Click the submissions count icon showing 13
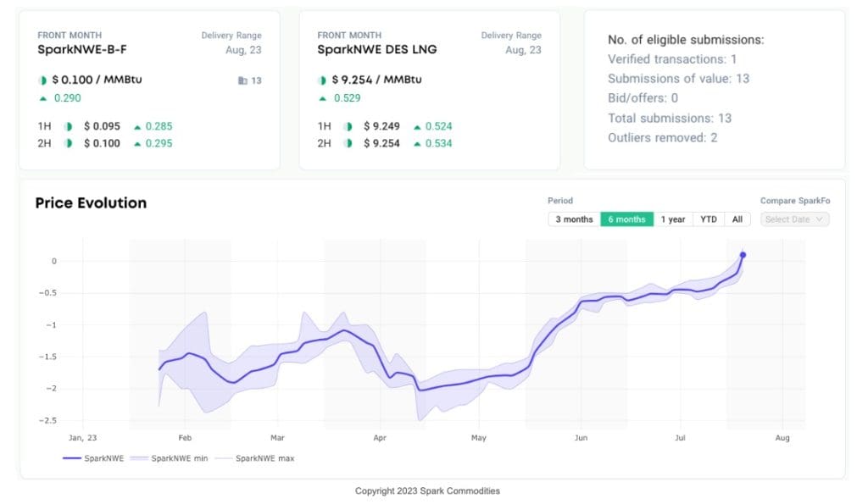The width and height of the screenshot is (868, 504). coord(242,80)
